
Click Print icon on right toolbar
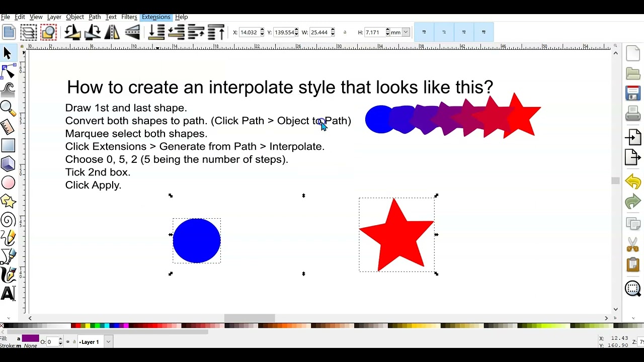(633, 115)
